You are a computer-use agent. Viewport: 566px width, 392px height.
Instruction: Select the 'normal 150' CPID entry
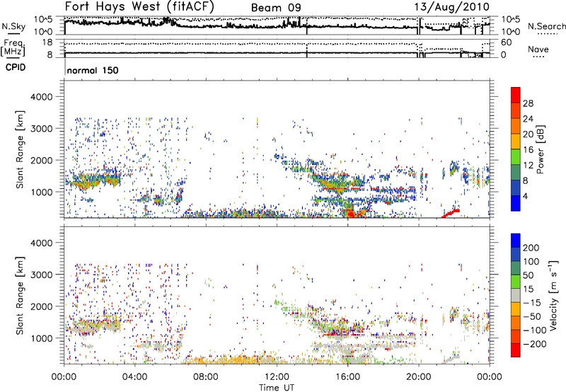[x=93, y=70]
